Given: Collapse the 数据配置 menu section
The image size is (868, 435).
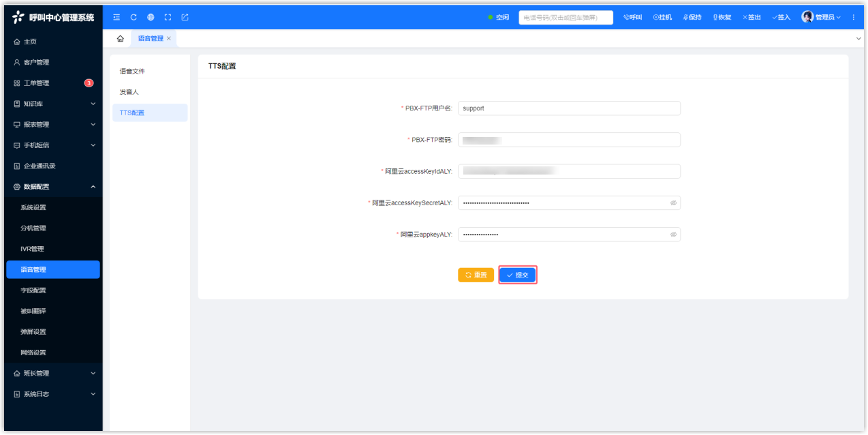Looking at the screenshot, I should point(53,187).
